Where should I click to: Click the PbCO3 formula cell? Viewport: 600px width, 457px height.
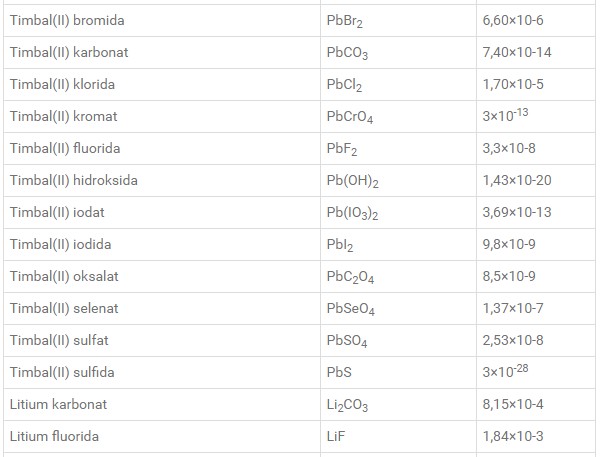click(398, 53)
